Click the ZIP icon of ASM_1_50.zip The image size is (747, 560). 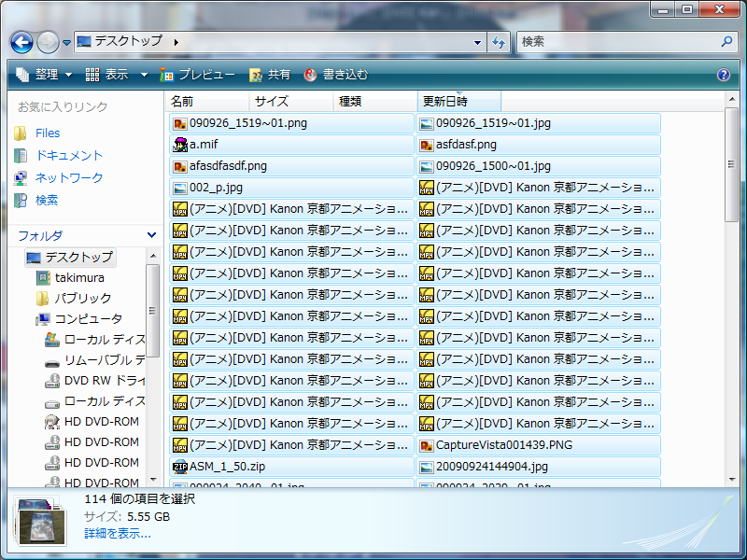(179, 467)
